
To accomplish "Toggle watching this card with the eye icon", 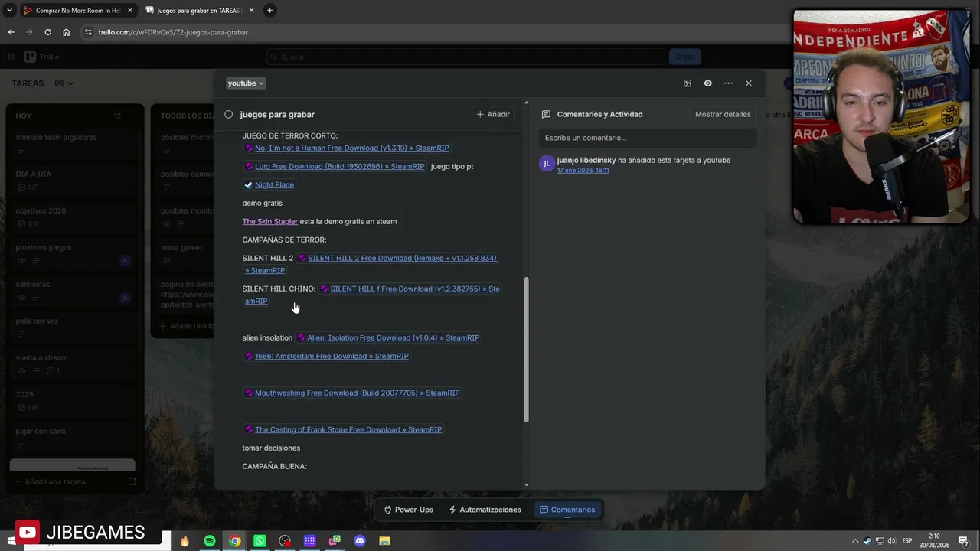I will [708, 83].
